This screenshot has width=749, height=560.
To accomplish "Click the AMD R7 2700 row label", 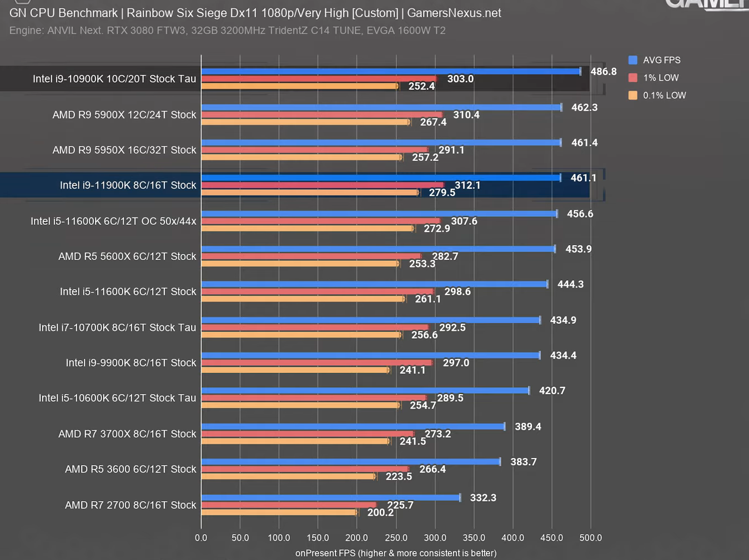I will pos(130,505).
